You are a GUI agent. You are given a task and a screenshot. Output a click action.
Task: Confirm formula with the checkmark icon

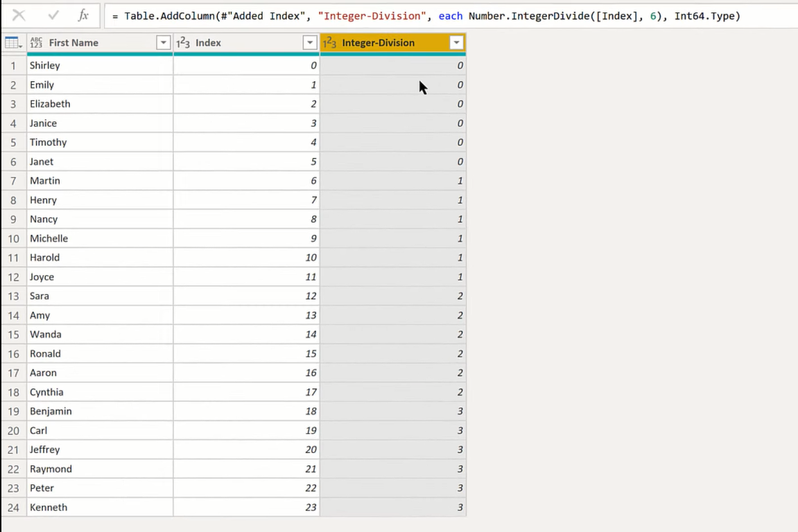(x=53, y=15)
